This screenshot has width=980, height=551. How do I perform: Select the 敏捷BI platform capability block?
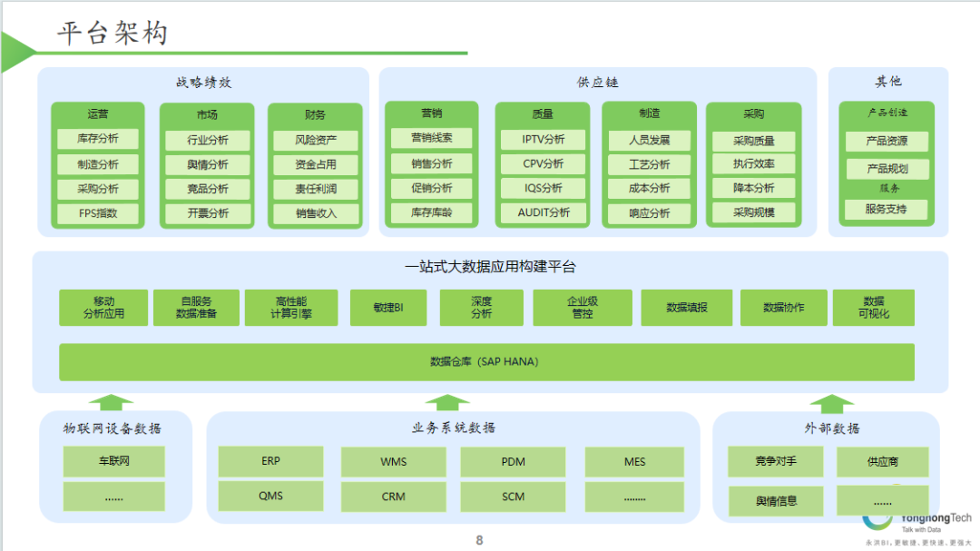tap(388, 308)
